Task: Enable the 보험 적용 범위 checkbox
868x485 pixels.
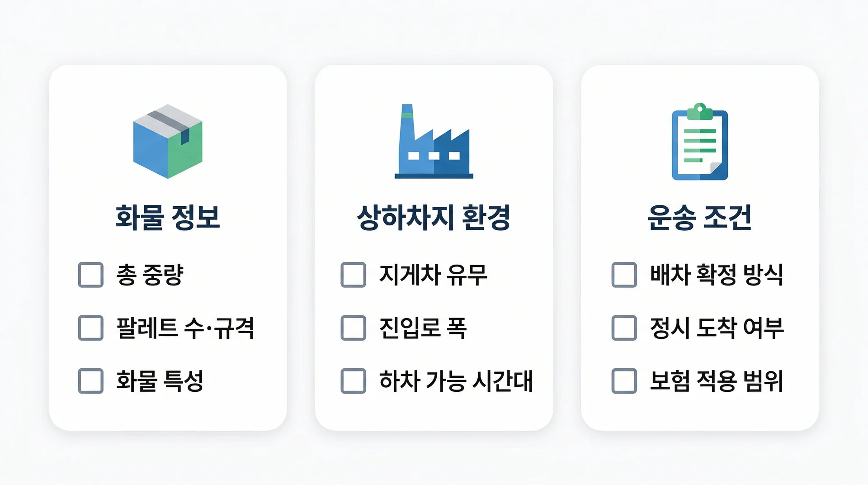Action: click(624, 380)
